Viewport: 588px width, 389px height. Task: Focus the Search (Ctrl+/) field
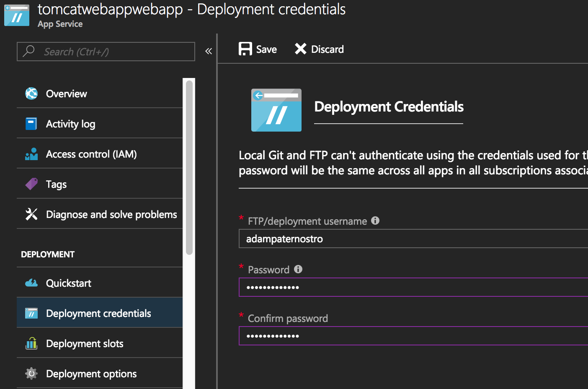[106, 52]
